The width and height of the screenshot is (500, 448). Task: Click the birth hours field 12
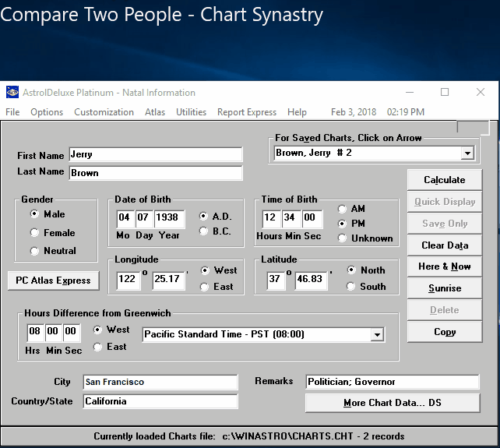(x=271, y=218)
